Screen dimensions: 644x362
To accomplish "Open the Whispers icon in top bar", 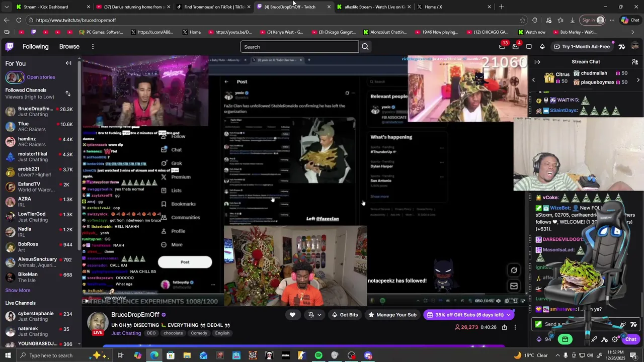I will (529, 47).
